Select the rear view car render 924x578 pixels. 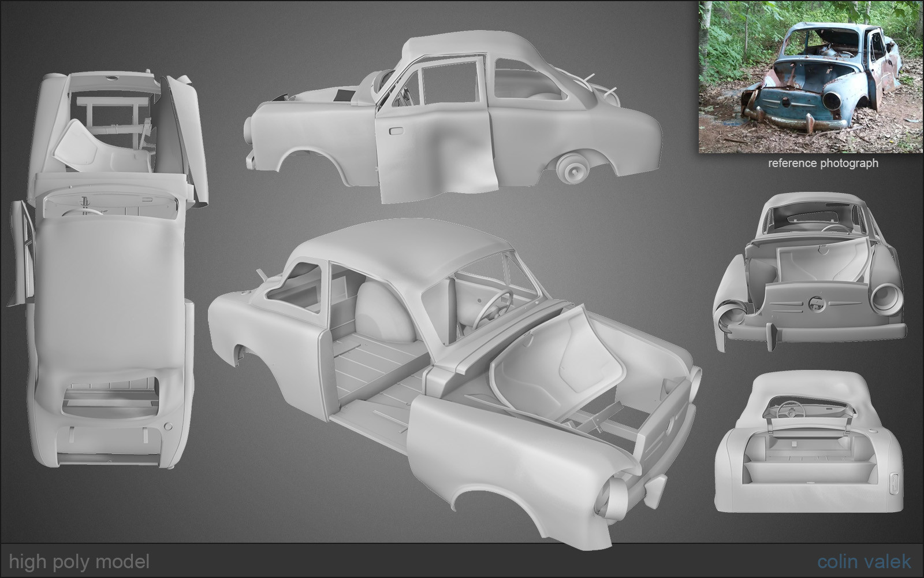(808, 442)
